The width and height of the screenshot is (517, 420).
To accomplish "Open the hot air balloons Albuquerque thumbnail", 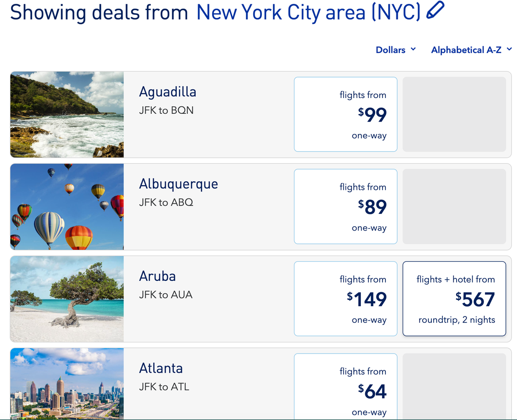I will point(67,206).
